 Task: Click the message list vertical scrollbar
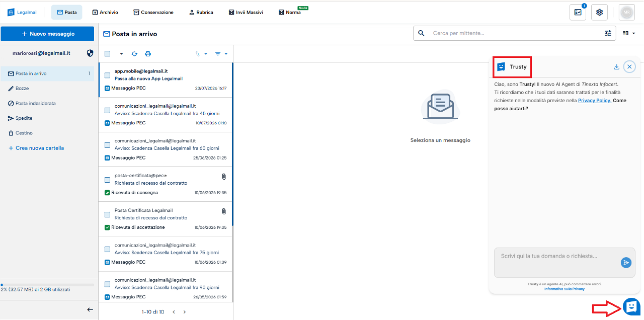point(233,144)
